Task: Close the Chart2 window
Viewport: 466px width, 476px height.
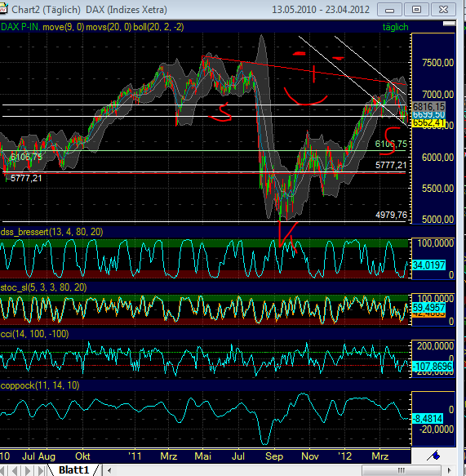Action: pyautogui.click(x=443, y=10)
